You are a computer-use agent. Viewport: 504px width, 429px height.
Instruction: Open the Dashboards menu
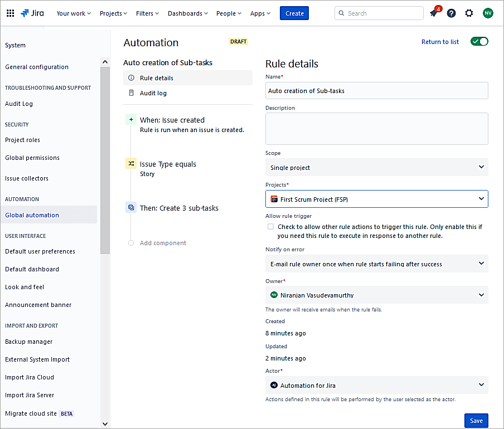[187, 13]
